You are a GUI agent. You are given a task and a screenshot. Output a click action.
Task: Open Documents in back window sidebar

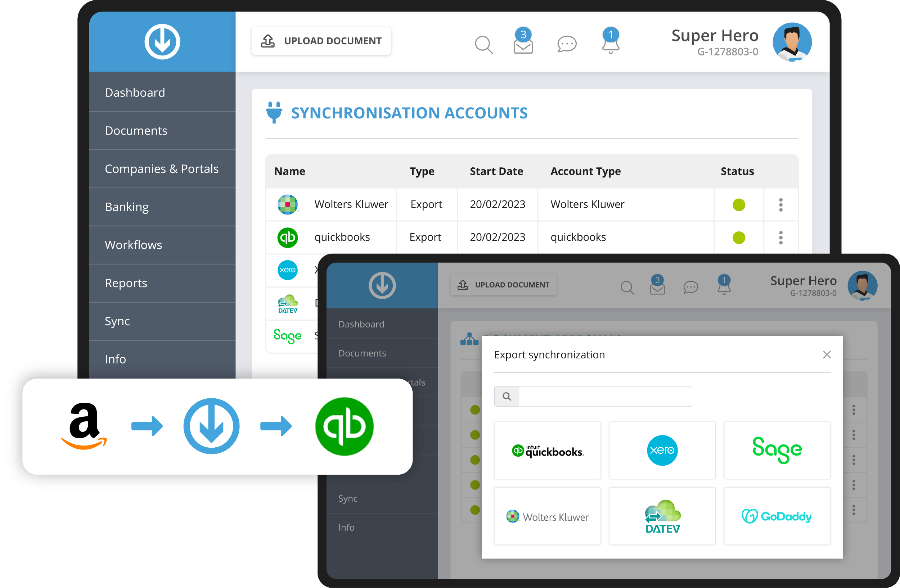[162, 131]
